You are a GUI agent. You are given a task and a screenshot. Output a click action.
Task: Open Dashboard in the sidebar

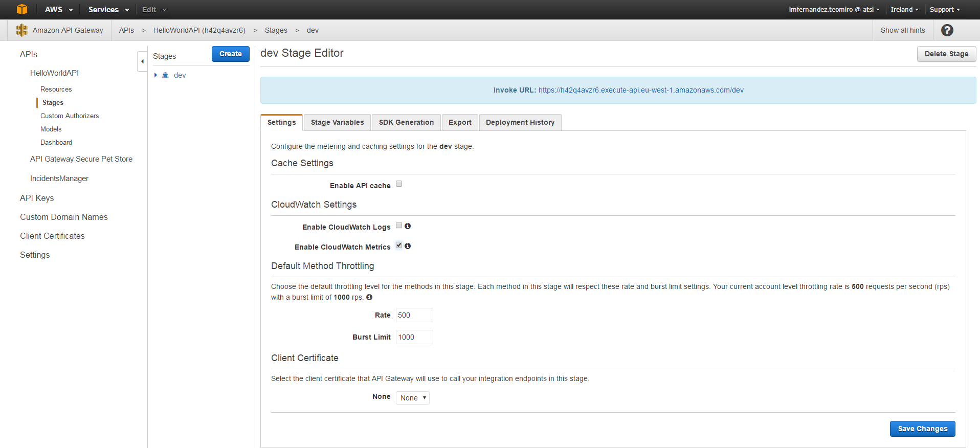(56, 142)
